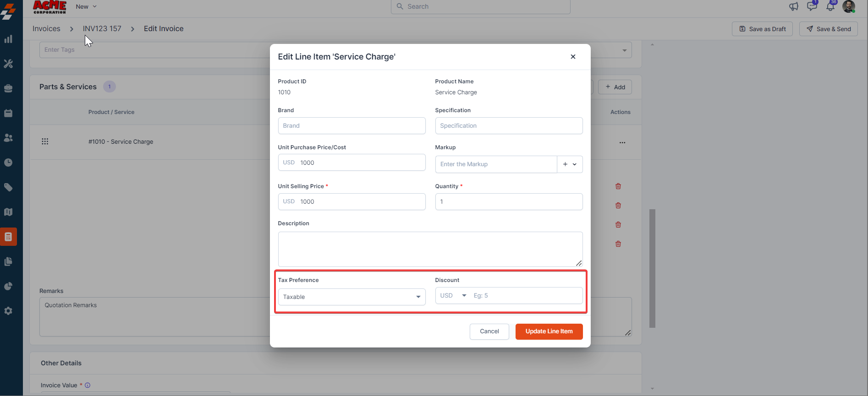The height and width of the screenshot is (396, 868).
Task: Click the 'Other Details' section heading
Action: click(61, 363)
